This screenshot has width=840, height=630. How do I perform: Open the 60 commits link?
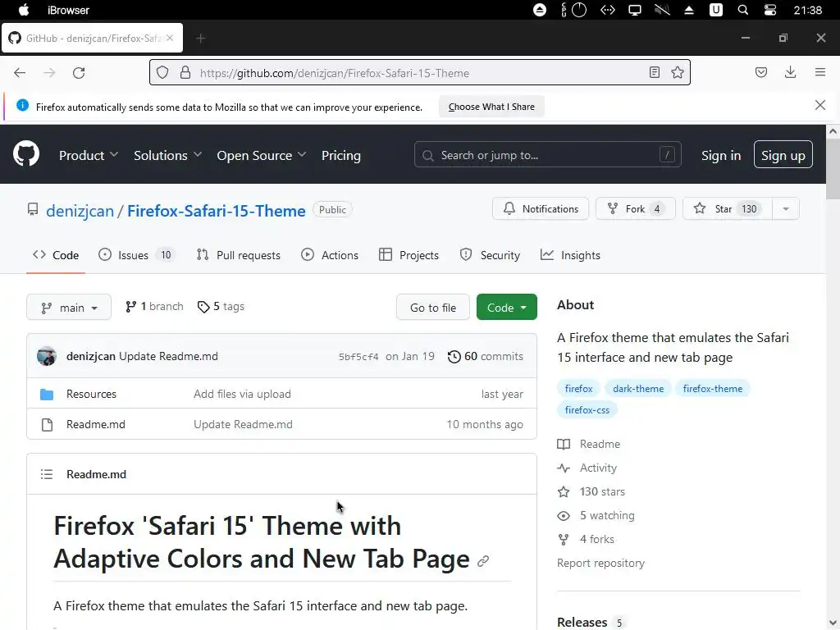[486, 356]
